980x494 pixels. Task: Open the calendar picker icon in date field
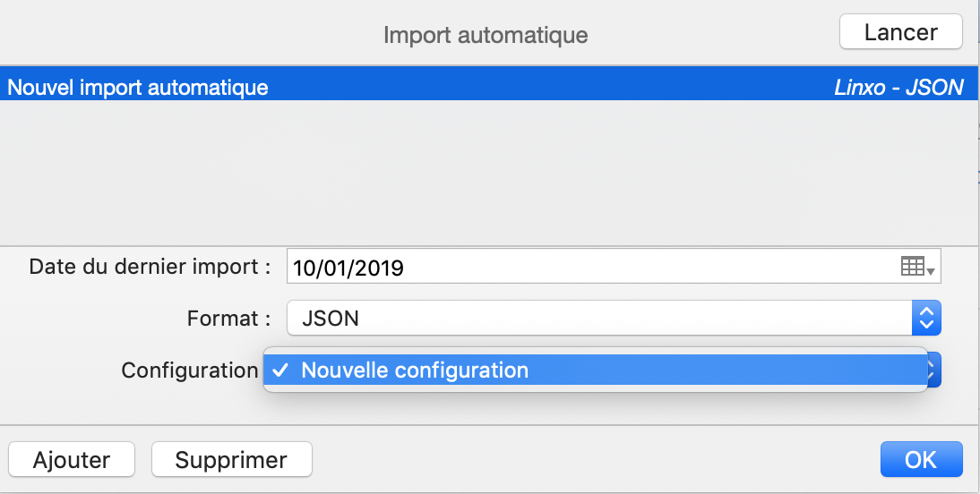click(912, 267)
